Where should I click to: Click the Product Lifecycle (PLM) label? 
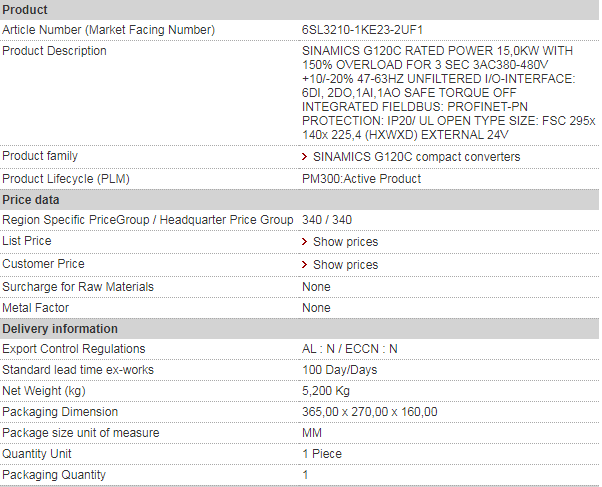(x=66, y=179)
